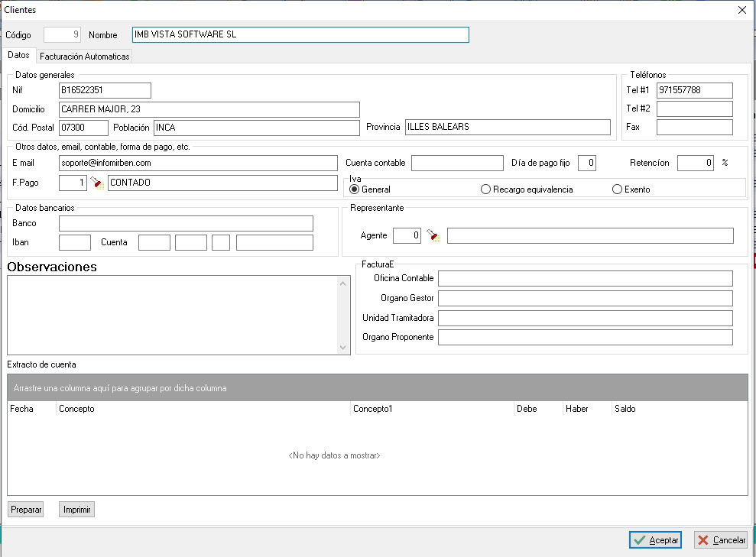Image resolution: width=756 pixels, height=557 pixels.
Task: Click the Agente name field
Action: point(591,235)
